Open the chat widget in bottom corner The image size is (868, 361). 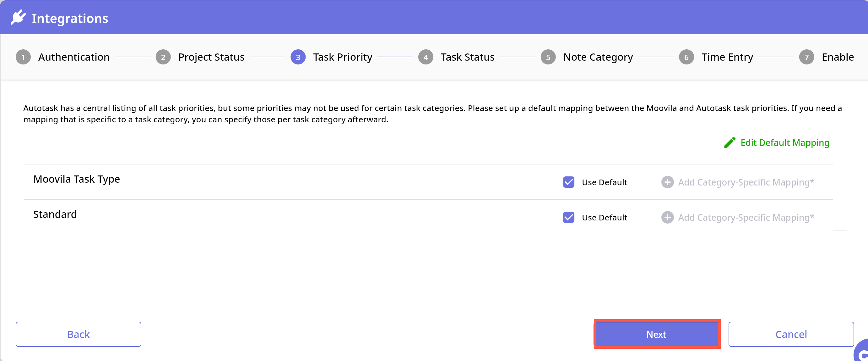point(862,353)
